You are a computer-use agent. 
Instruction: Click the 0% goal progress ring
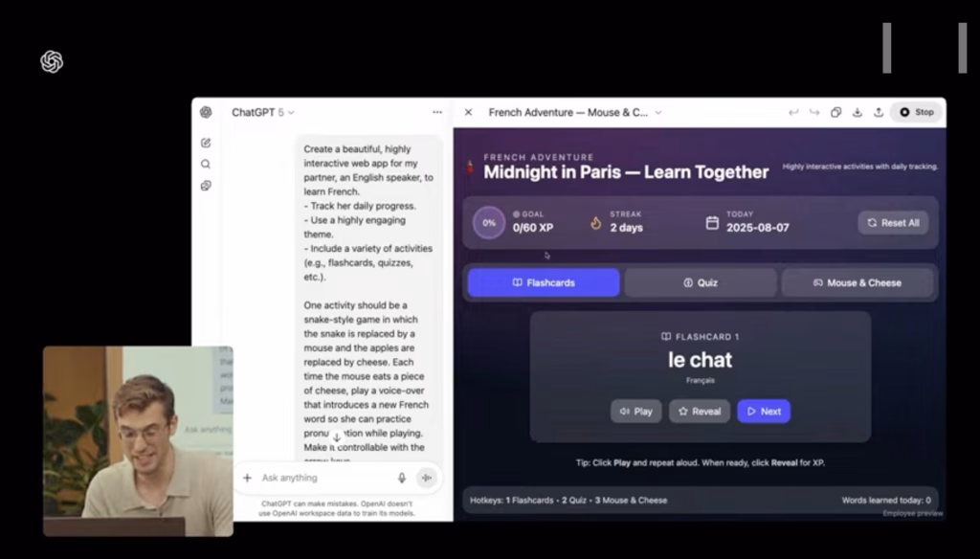489,223
